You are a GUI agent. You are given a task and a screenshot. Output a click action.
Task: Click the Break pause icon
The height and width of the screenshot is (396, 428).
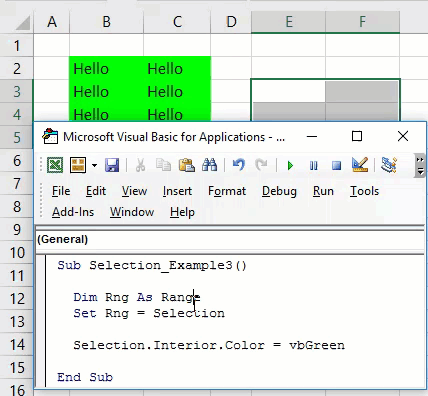click(x=314, y=165)
